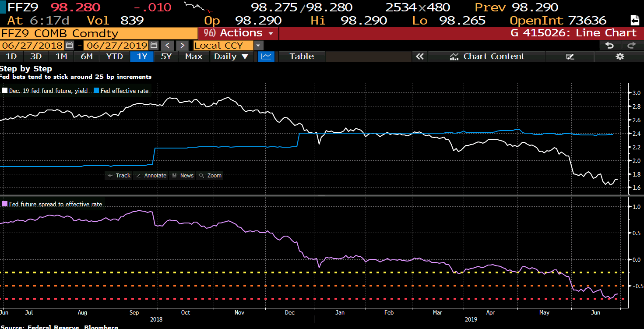The image size is (644, 329).
Task: Select the YTD time range
Action: [115, 57]
